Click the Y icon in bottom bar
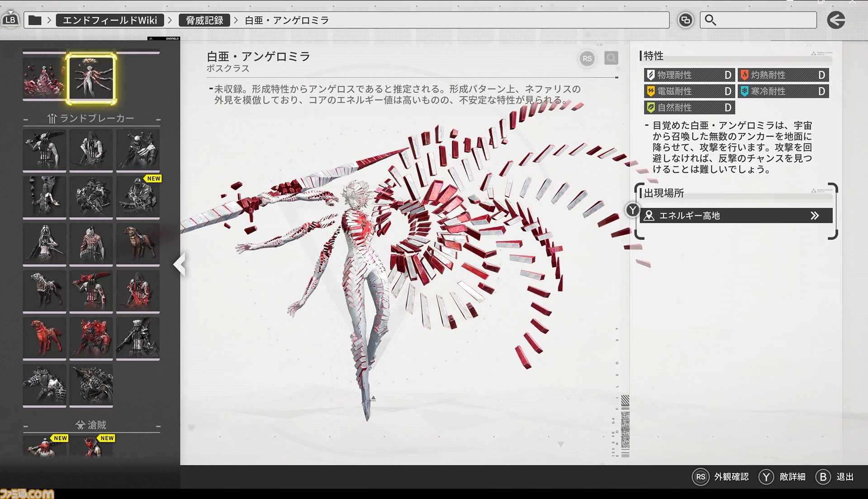 tap(766, 477)
